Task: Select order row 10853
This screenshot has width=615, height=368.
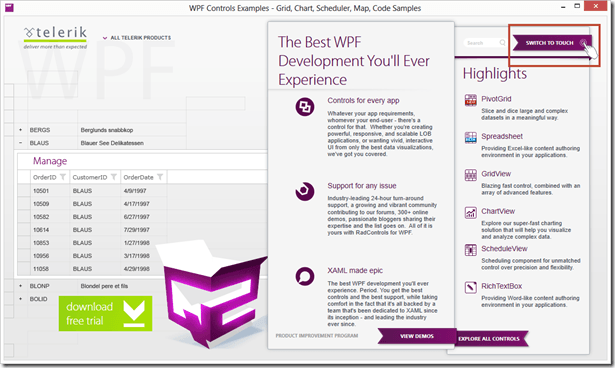Action: pyautogui.click(x=92, y=243)
